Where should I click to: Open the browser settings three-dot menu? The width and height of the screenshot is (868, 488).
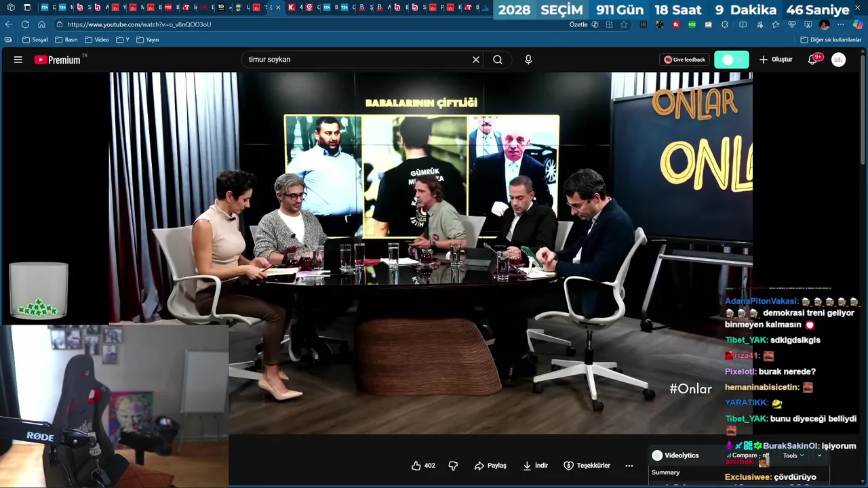(x=841, y=24)
